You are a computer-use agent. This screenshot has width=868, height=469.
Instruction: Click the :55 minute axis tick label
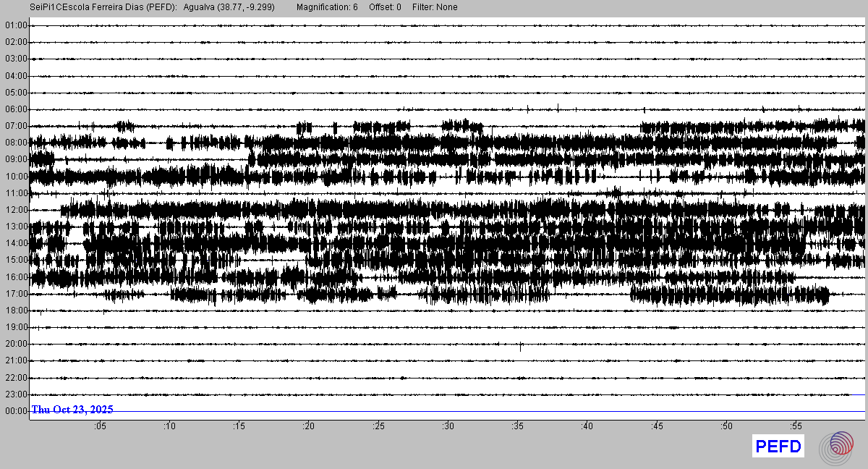[796, 427]
